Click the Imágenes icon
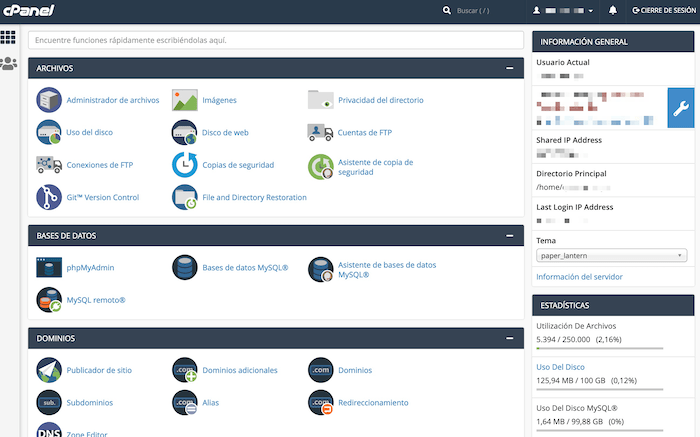This screenshot has height=437, width=700. (185, 100)
